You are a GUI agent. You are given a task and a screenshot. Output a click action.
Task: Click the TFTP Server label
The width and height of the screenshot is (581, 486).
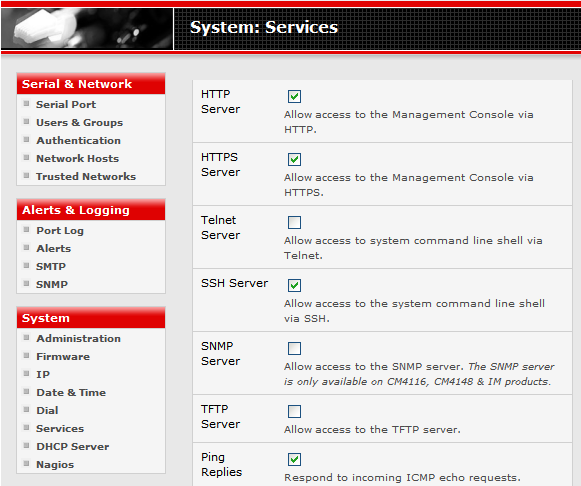(x=220, y=416)
